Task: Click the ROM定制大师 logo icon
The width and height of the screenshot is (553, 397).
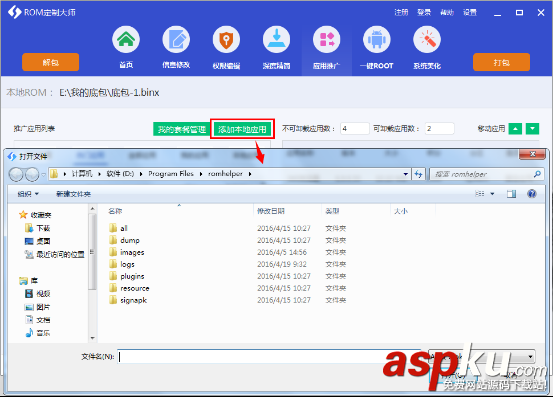Action: pos(14,12)
